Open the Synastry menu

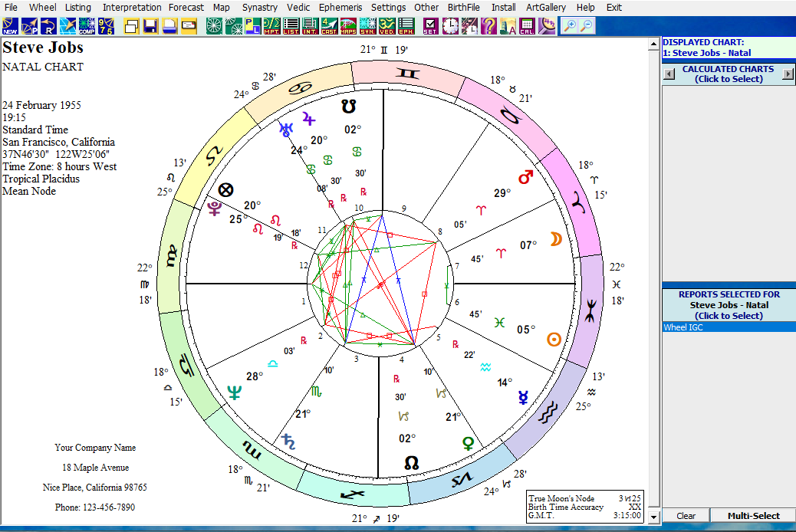point(260,7)
